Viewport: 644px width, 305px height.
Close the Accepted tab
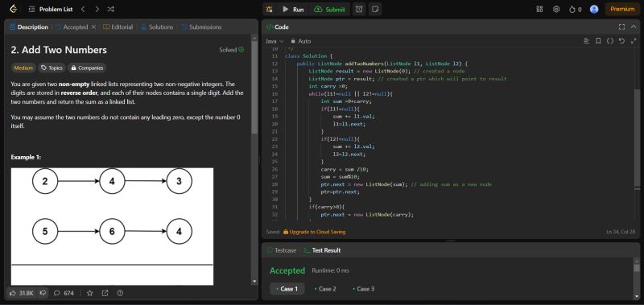pos(93,27)
